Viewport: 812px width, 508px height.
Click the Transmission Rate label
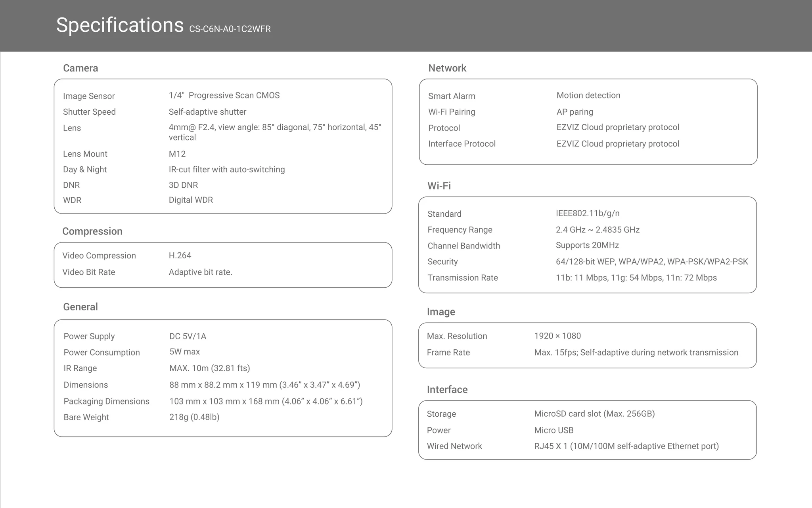click(x=463, y=278)
